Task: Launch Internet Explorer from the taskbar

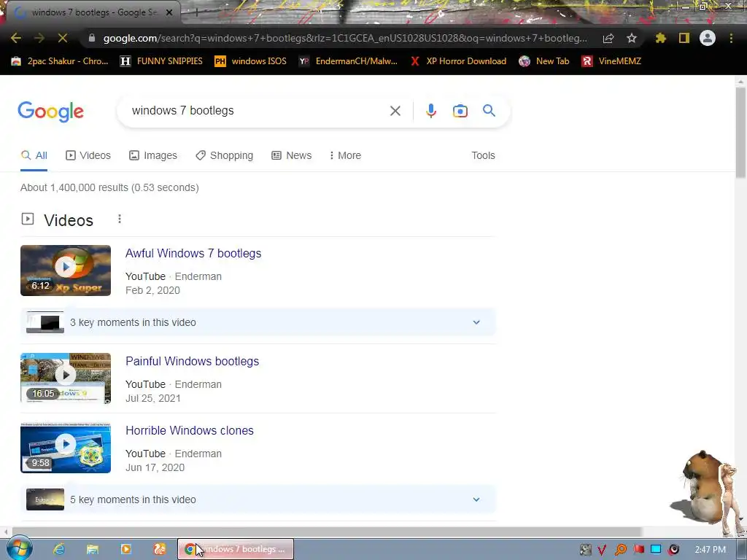Action: click(x=59, y=549)
